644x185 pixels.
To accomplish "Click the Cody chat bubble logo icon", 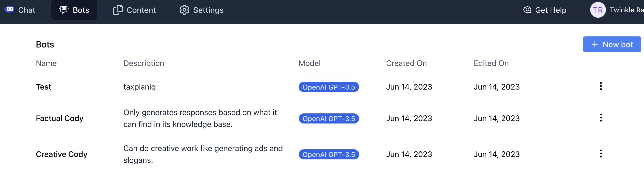I will click(x=9, y=10).
